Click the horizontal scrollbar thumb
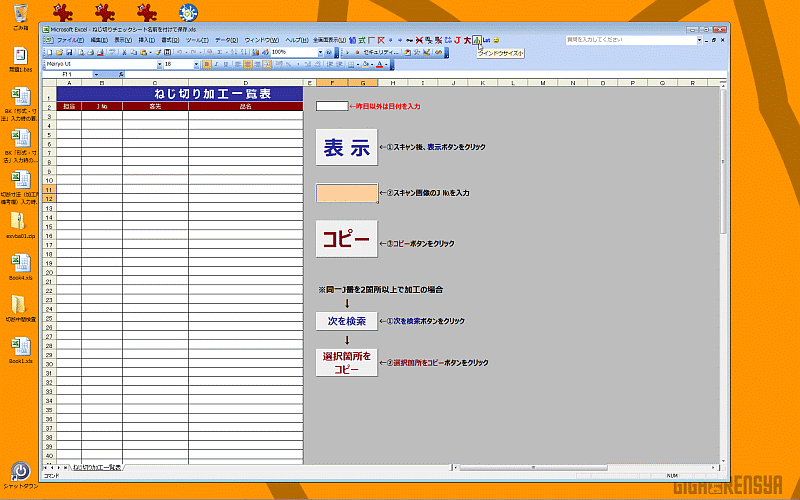 click(533, 467)
